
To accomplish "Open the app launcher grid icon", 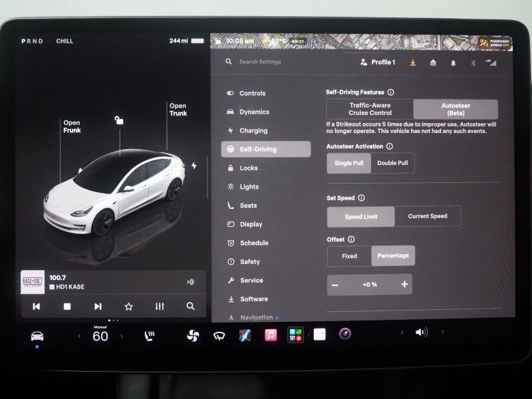I will pos(295,335).
